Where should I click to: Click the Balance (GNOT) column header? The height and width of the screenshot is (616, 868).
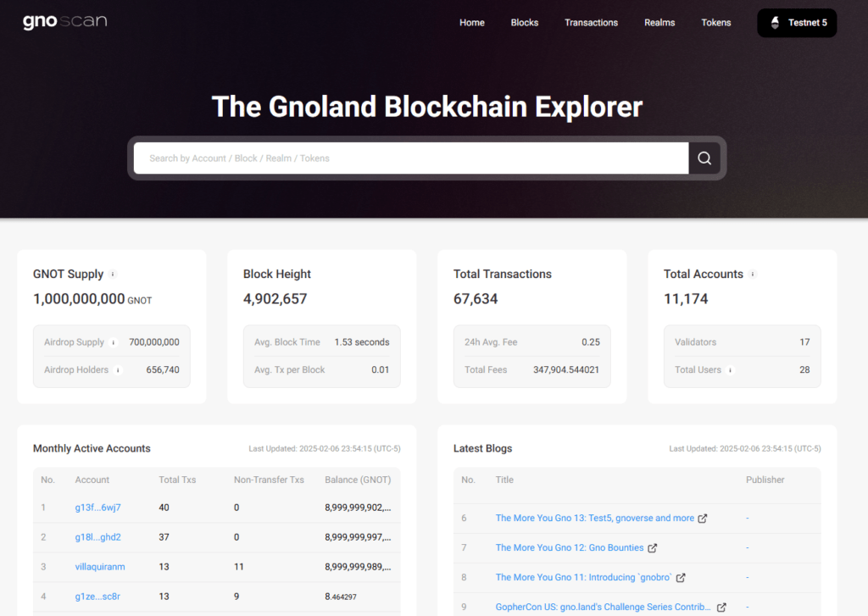click(x=358, y=480)
